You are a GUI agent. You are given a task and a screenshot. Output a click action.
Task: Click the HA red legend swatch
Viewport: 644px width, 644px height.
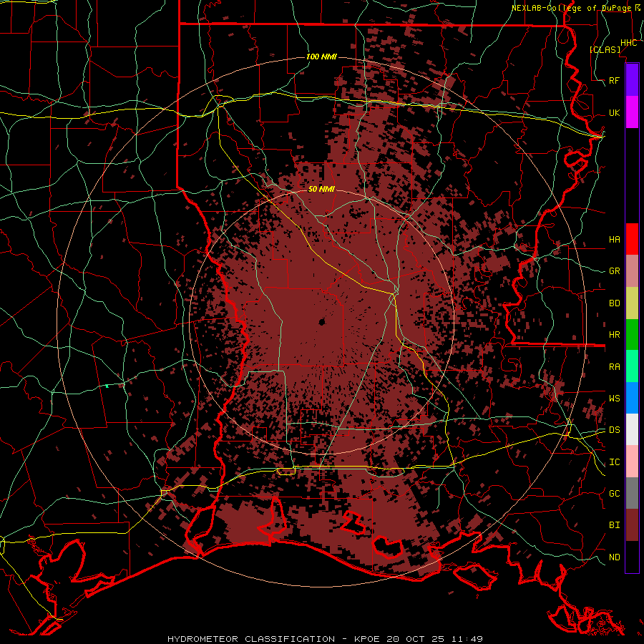[632, 239]
